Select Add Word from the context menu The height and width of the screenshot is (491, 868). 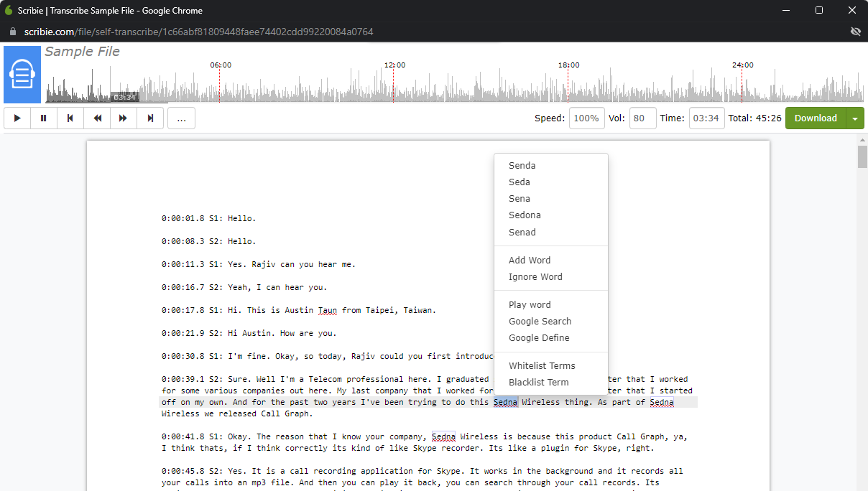pyautogui.click(x=551, y=261)
